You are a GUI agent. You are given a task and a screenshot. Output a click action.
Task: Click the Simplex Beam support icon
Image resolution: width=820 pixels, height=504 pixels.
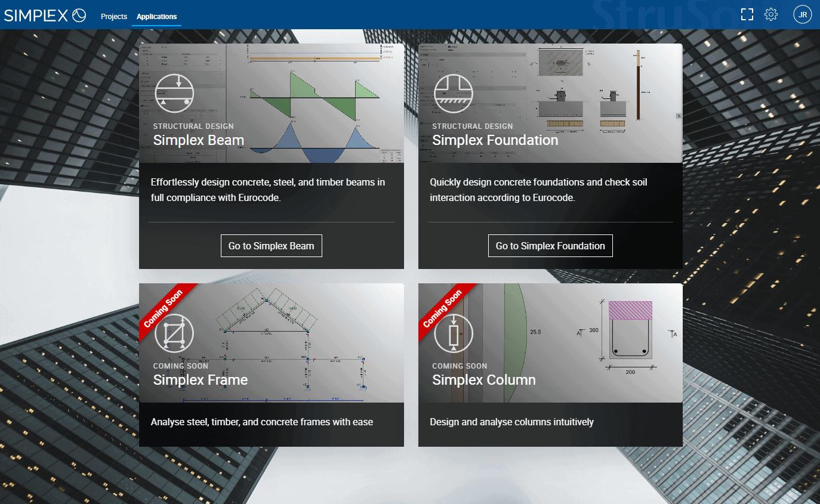pos(174,93)
